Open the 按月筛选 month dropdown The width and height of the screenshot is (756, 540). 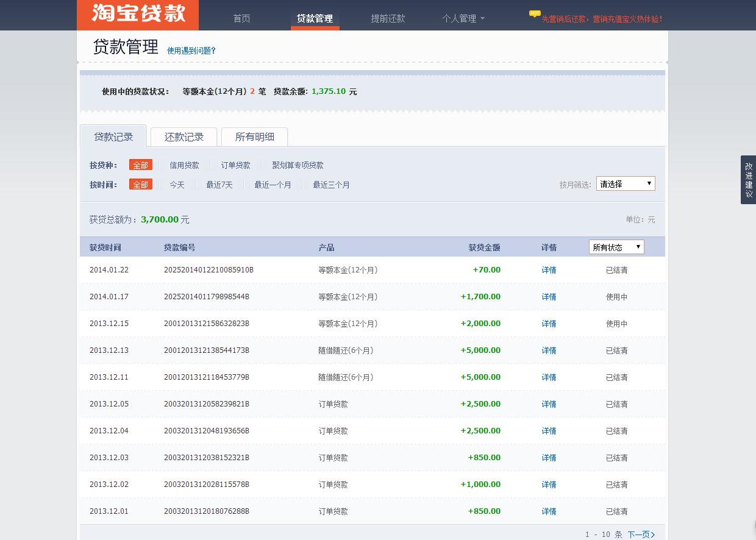click(625, 183)
